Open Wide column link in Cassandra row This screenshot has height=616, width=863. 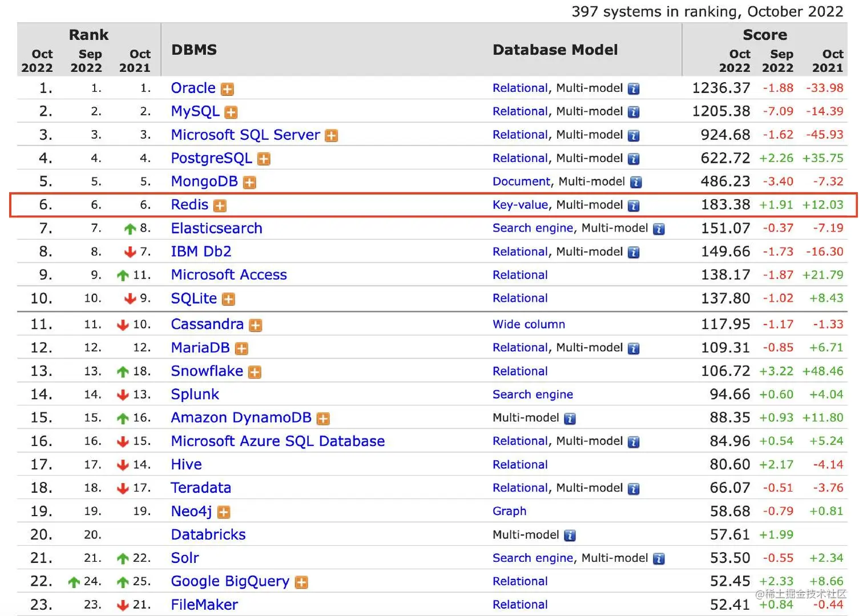coord(529,324)
